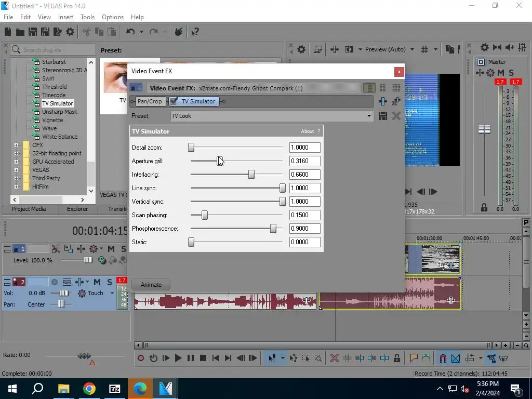Click the Lock event icon in toolbar
Viewport: 532px width, 399px height.
(x=396, y=358)
